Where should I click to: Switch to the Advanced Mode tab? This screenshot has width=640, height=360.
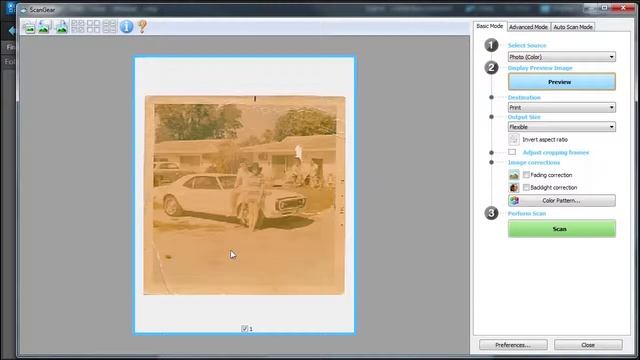528,27
